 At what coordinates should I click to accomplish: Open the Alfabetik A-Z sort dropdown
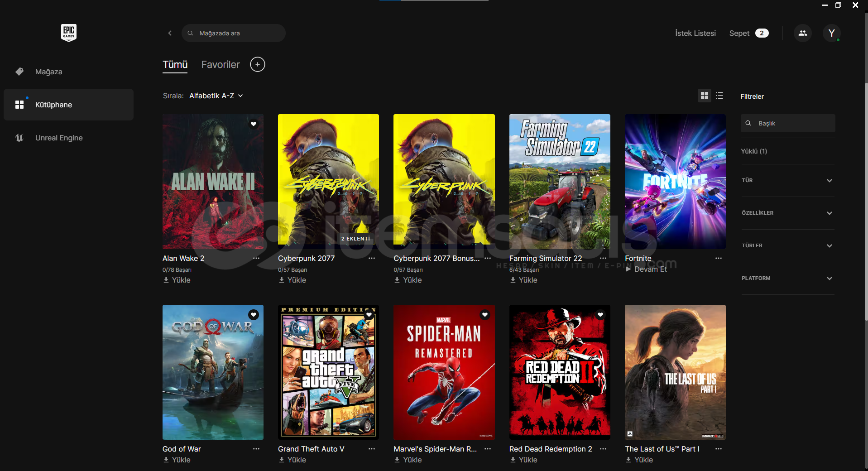click(216, 96)
